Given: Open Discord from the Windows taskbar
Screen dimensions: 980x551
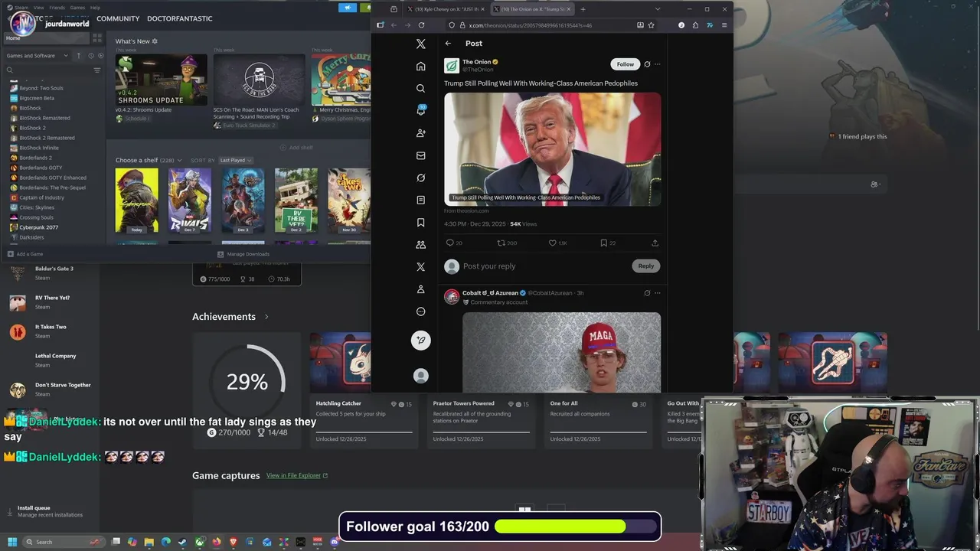Looking at the screenshot, I should point(334,542).
